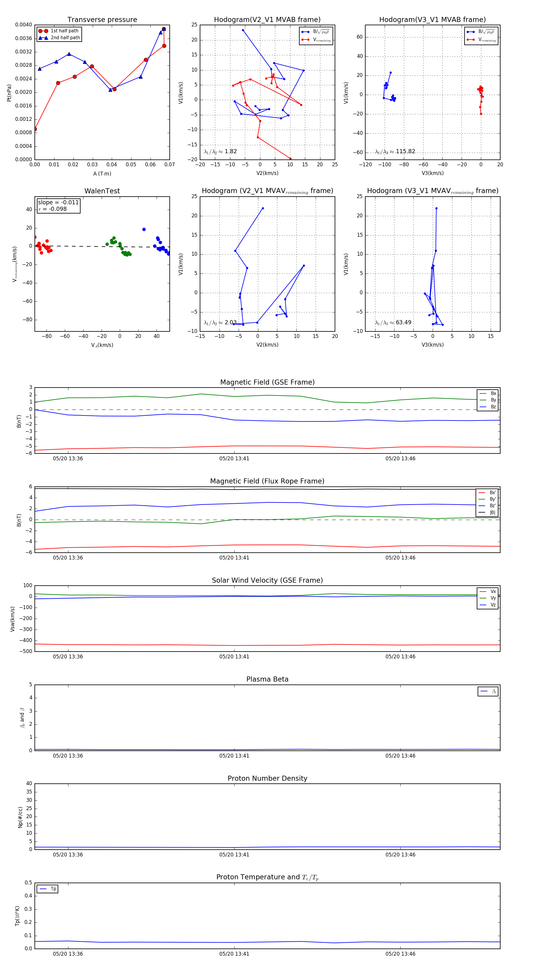Click the λ1/λ2 ≈ 1.82 annotation
Image resolution: width=535 pixels, height=980 pixels.
click(x=220, y=151)
